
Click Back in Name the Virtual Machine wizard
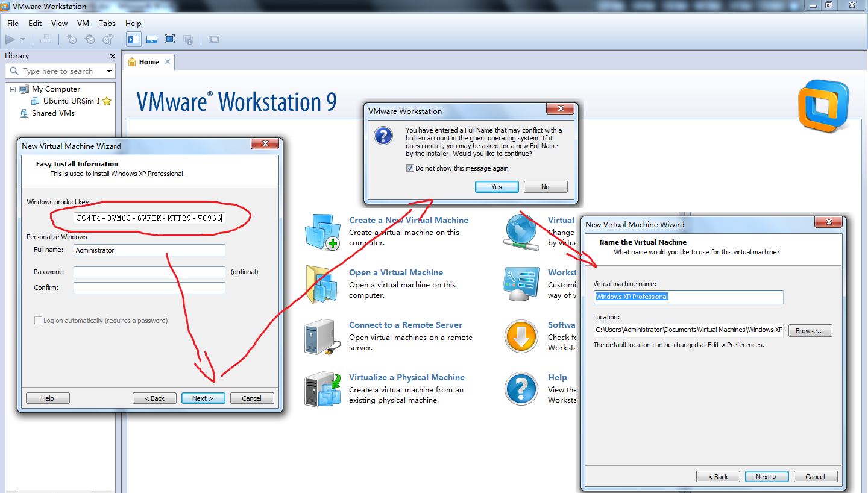718,477
